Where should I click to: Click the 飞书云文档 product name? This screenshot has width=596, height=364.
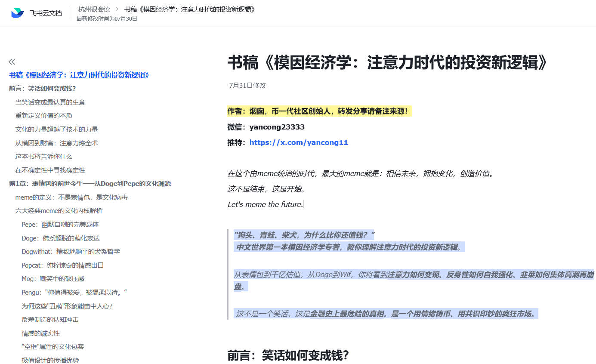pyautogui.click(x=46, y=13)
